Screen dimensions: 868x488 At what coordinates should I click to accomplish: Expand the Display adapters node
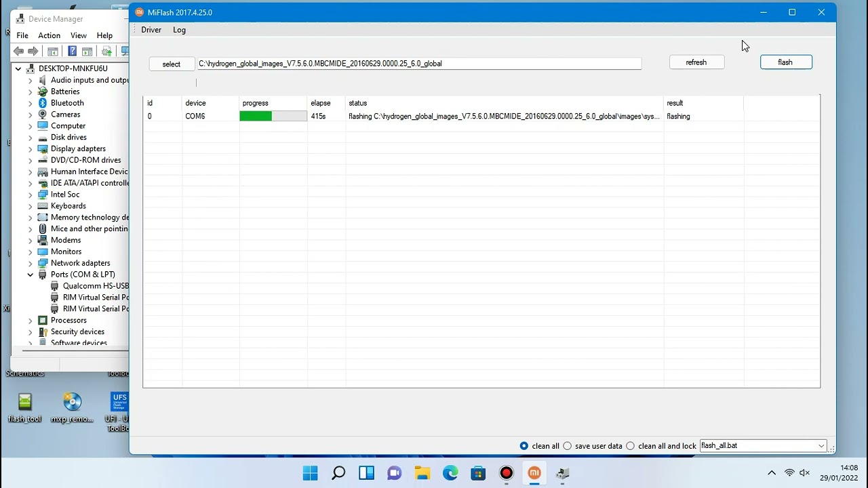pyautogui.click(x=31, y=149)
